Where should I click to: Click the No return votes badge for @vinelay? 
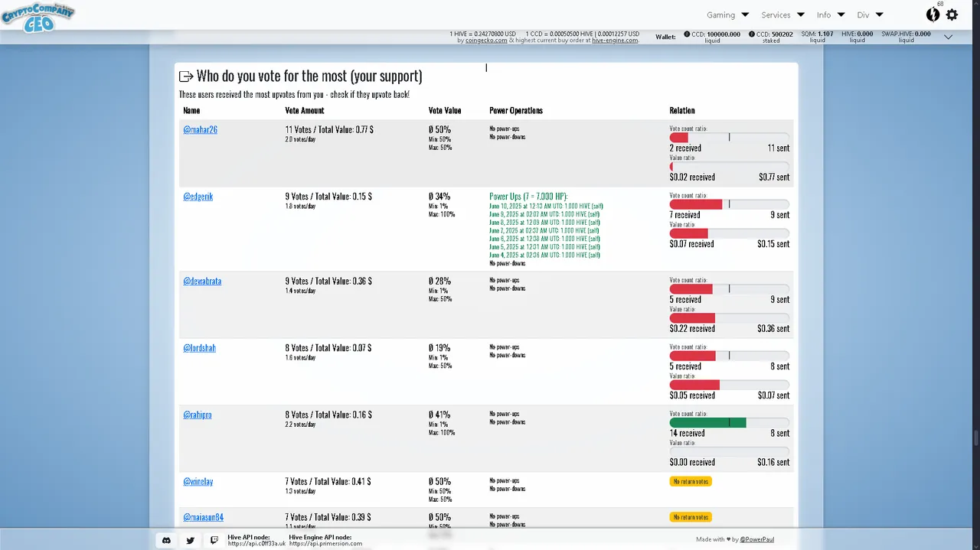tap(691, 481)
